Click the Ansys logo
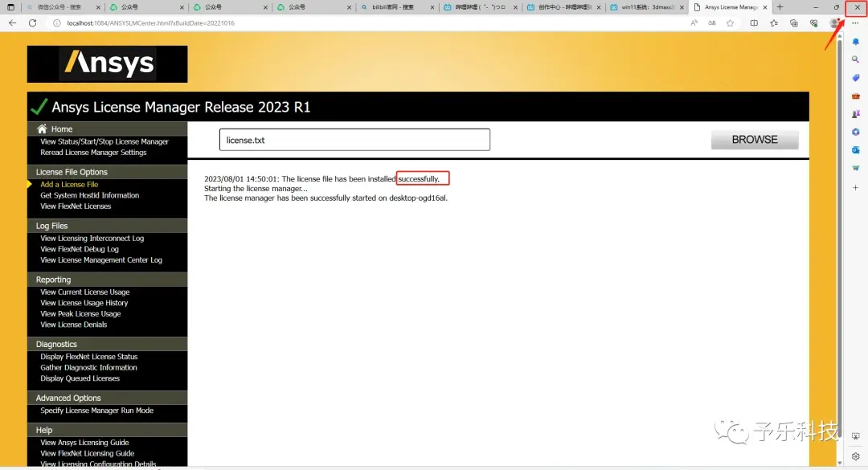868x470 pixels. click(108, 63)
